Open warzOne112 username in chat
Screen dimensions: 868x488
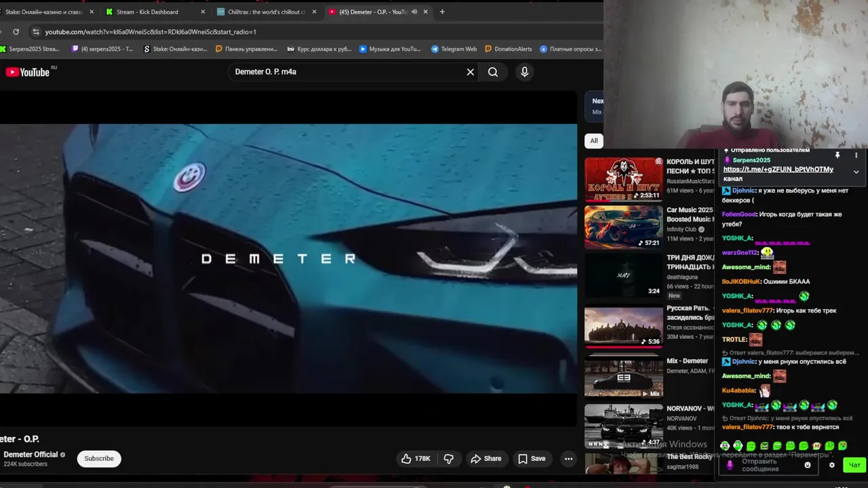[x=739, y=253]
